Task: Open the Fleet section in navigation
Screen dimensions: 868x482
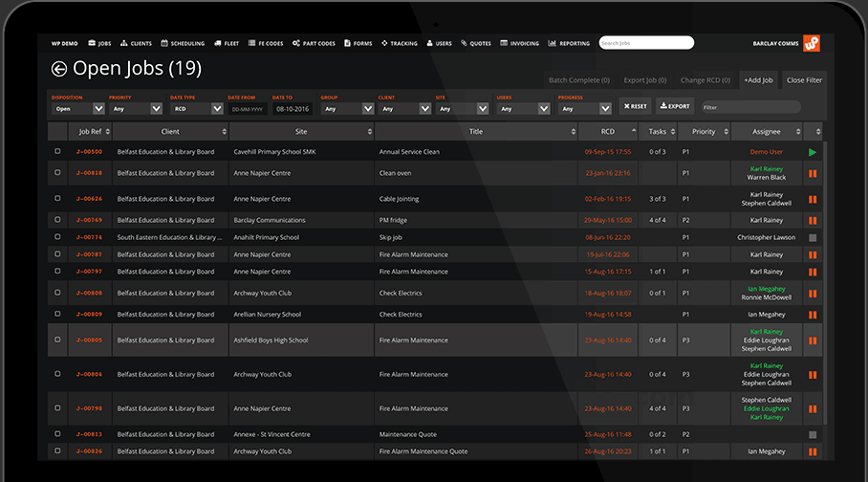Action: tap(227, 44)
